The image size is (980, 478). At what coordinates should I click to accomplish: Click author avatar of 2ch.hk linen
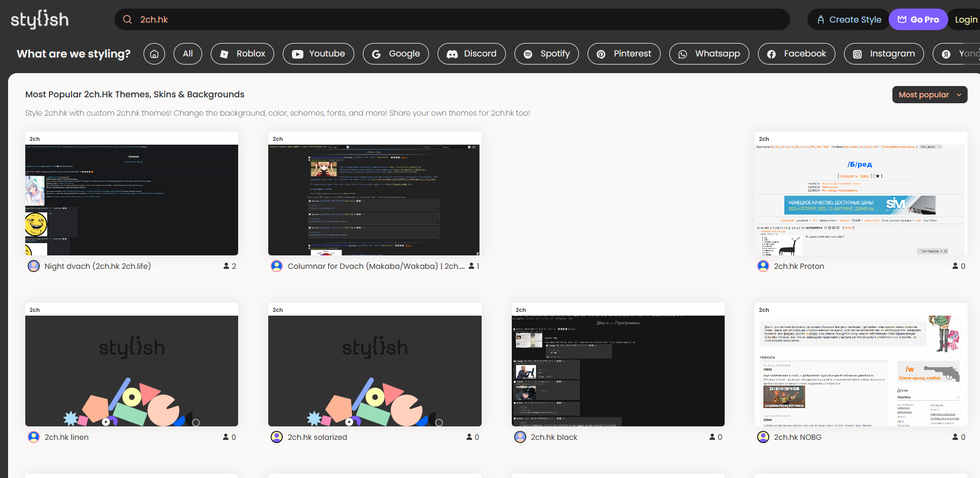34,437
